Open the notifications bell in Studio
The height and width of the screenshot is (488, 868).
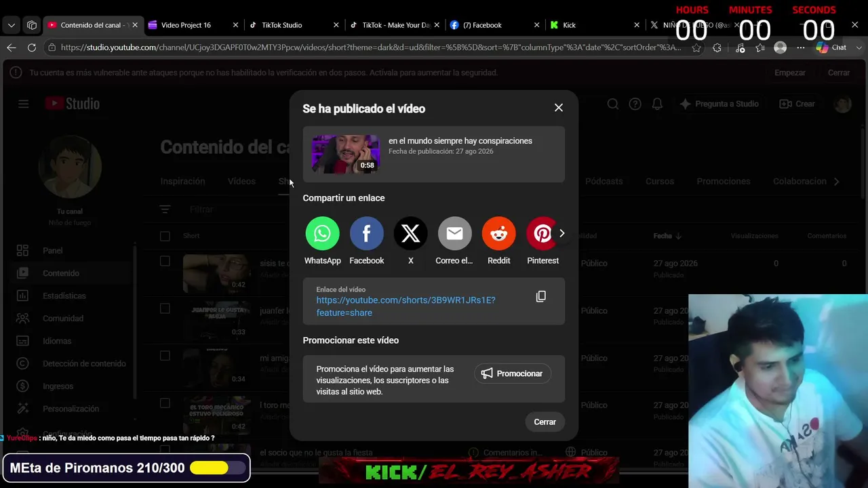pyautogui.click(x=657, y=104)
